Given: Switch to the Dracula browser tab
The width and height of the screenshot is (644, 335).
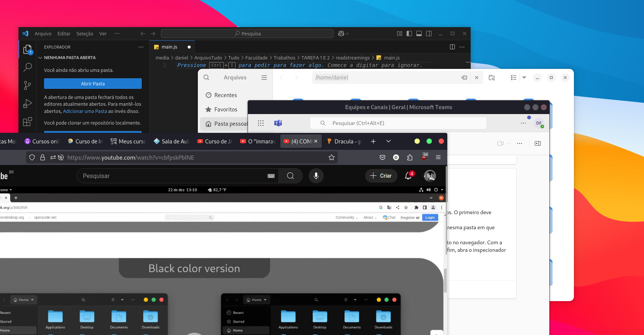Looking at the screenshot, I should tap(344, 142).
